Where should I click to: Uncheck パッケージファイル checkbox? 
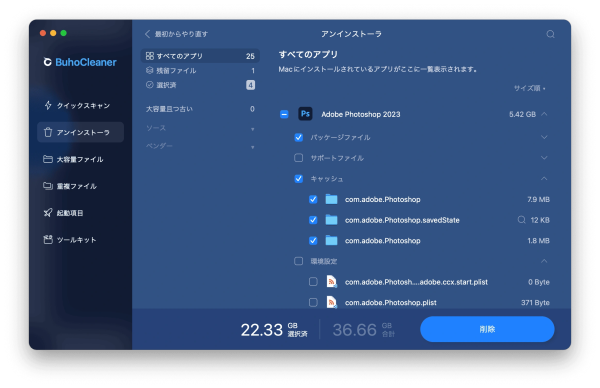point(299,137)
